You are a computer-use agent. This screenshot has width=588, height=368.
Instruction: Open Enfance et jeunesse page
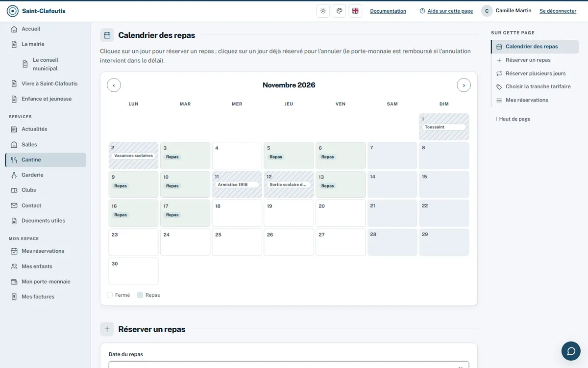(x=46, y=99)
